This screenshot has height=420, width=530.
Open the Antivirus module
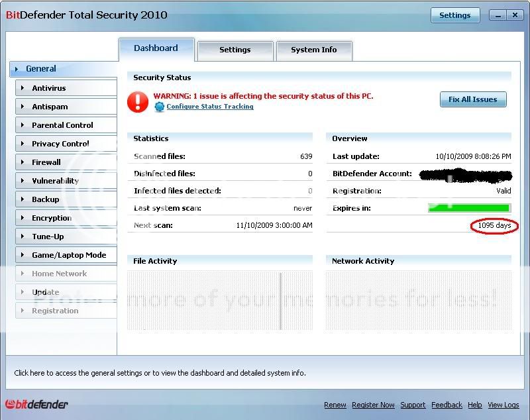tap(66, 88)
